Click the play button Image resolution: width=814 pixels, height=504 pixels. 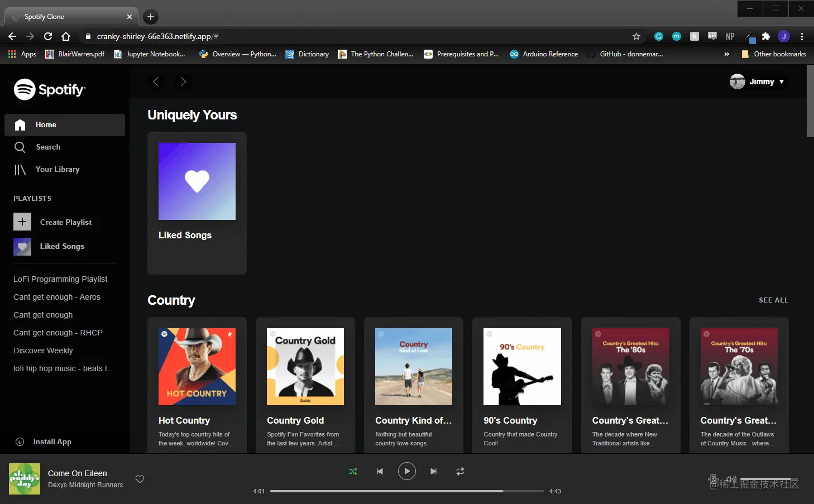point(407,472)
